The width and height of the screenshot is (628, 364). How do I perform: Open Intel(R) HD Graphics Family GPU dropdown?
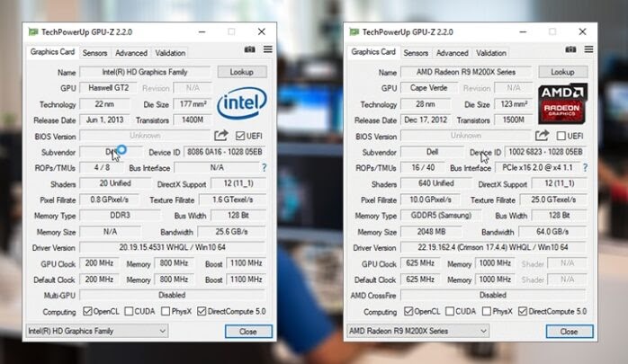tap(96, 331)
